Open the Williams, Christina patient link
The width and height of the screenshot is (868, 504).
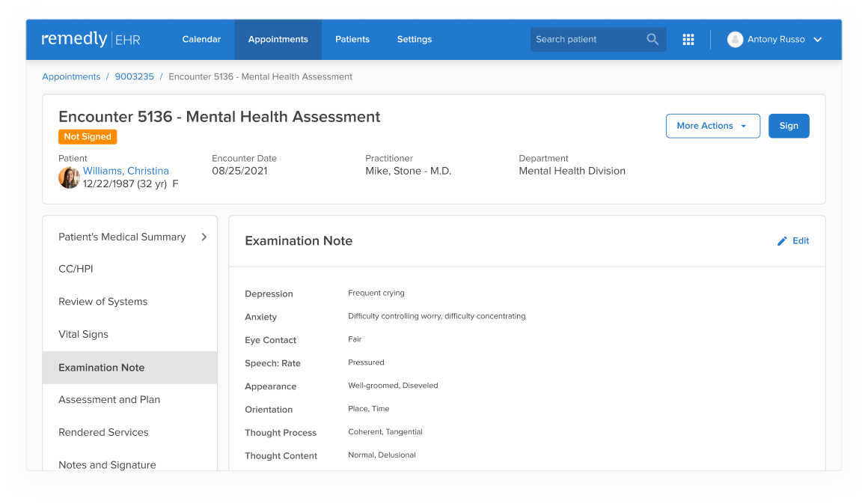point(126,171)
